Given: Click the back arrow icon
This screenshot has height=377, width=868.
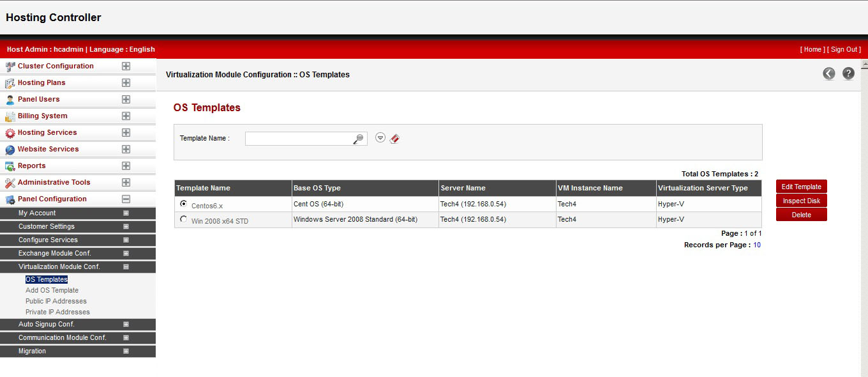Looking at the screenshot, I should [x=828, y=73].
